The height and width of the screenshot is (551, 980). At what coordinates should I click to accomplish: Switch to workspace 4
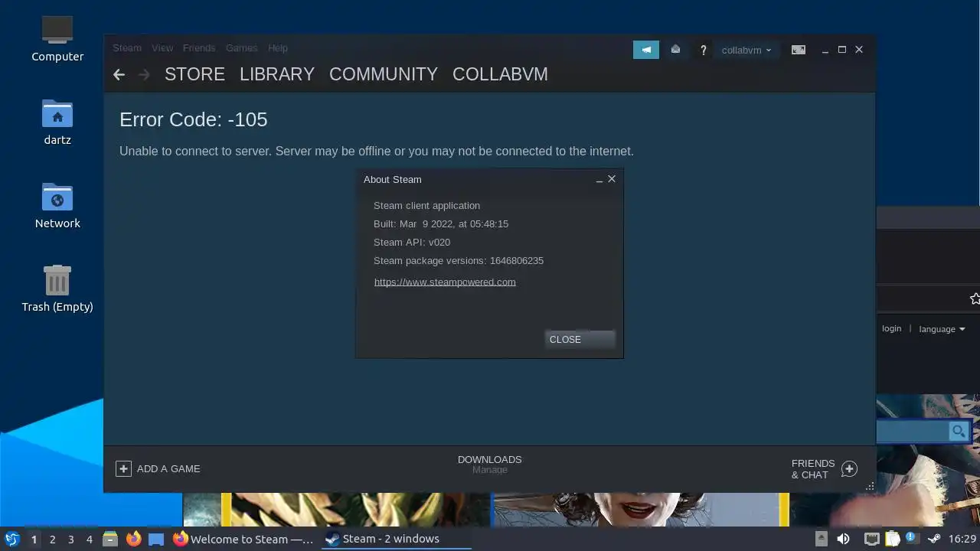tap(89, 539)
